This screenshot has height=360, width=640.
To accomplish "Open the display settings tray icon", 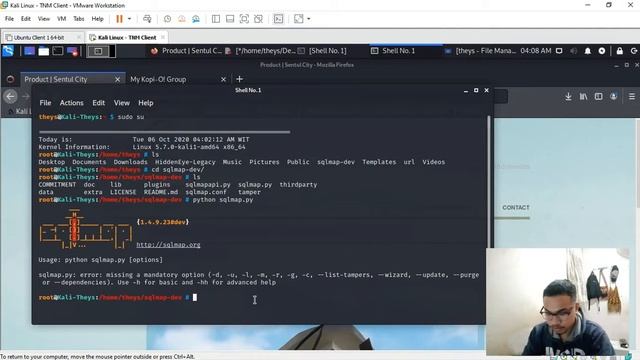I will pyautogui.click(x=559, y=51).
